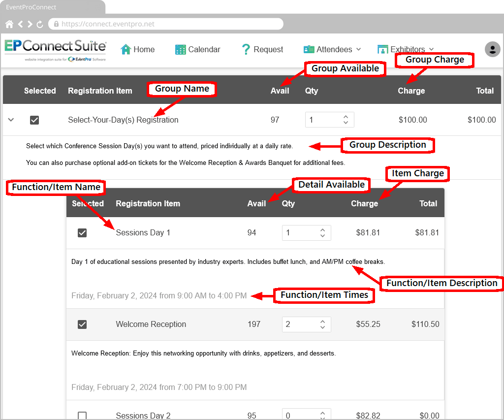This screenshot has height=420, width=504.
Task: Click the Sessions Day 2 item name
Action: (x=143, y=416)
